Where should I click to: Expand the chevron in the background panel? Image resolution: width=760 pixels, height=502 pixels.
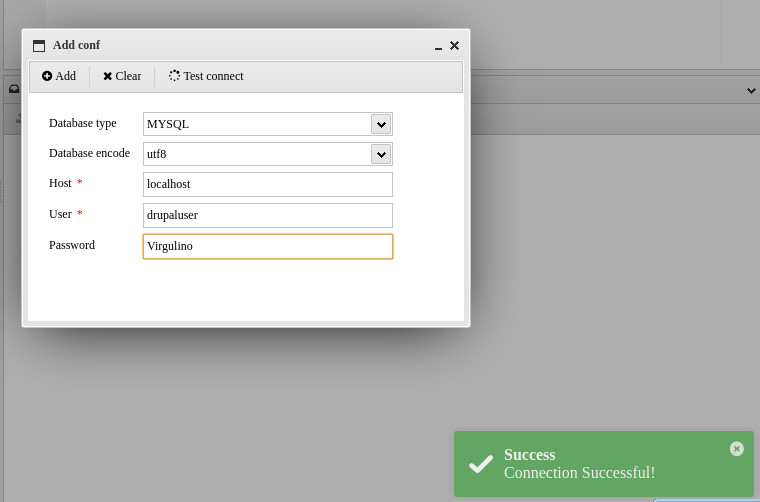point(751,90)
